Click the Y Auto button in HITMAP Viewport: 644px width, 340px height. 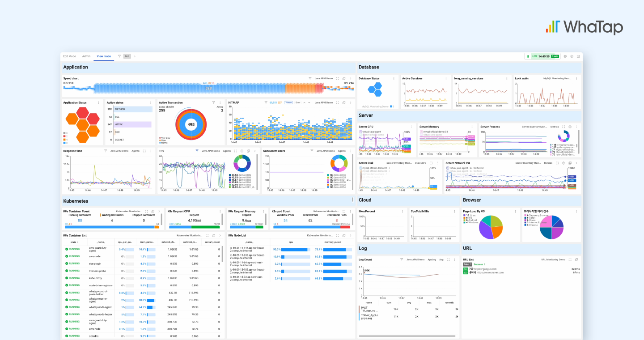(x=288, y=102)
